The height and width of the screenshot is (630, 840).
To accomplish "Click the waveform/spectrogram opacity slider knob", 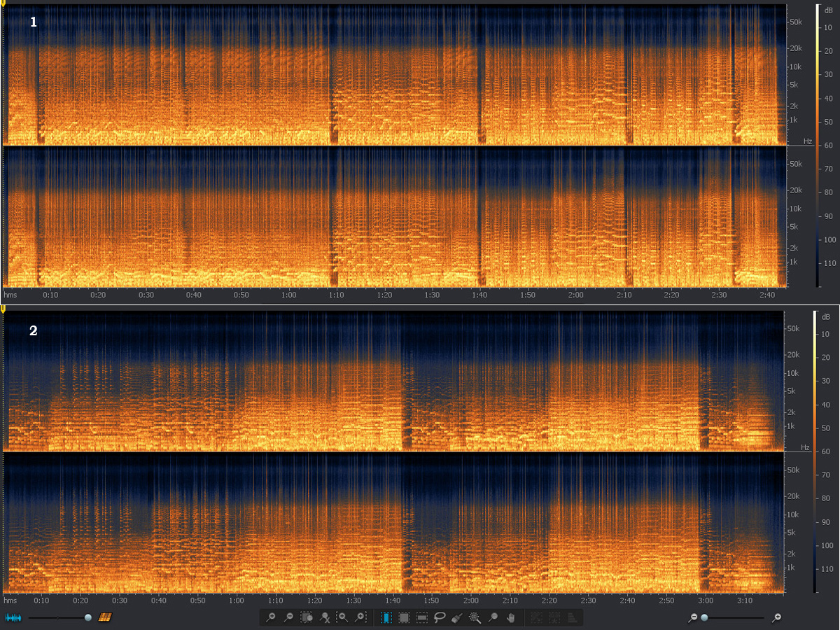I will 87,617.
